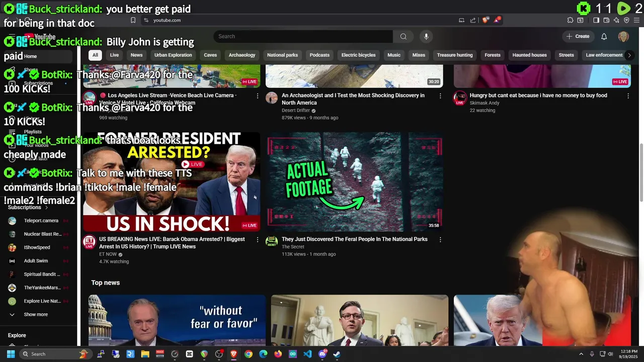This screenshot has width=644, height=362.
Task: Play the 'without fear or favor' news thumbnail
Action: 177,320
